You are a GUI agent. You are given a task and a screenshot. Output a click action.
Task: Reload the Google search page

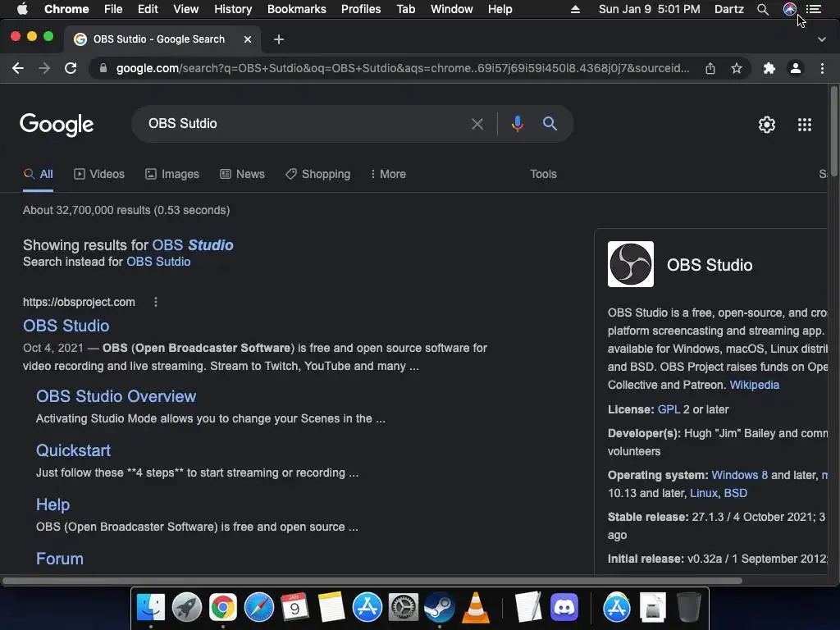pos(71,68)
